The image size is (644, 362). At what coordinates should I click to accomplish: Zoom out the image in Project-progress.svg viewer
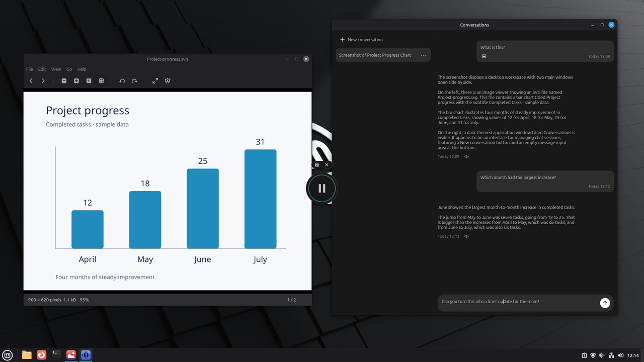64,81
